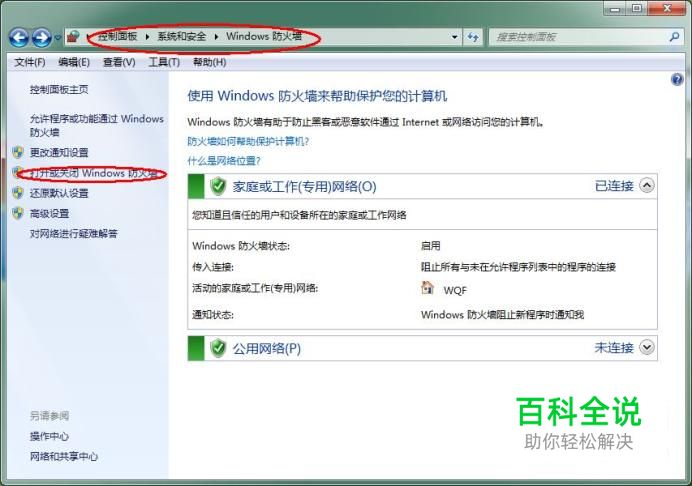This screenshot has width=692, height=486.
Task: Expand the arrow after 控制面板 in the breadcrumb
Action: click(x=147, y=37)
